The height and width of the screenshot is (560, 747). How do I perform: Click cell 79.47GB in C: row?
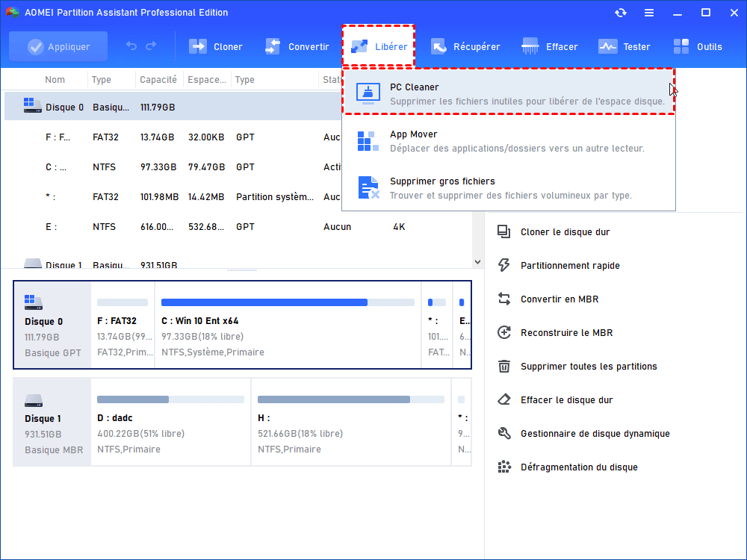pos(206,167)
